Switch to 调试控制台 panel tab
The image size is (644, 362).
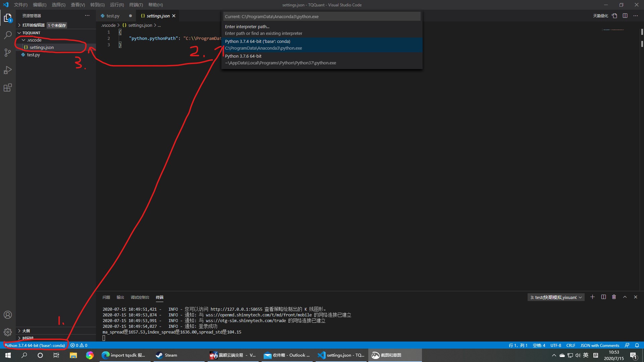[140, 297]
